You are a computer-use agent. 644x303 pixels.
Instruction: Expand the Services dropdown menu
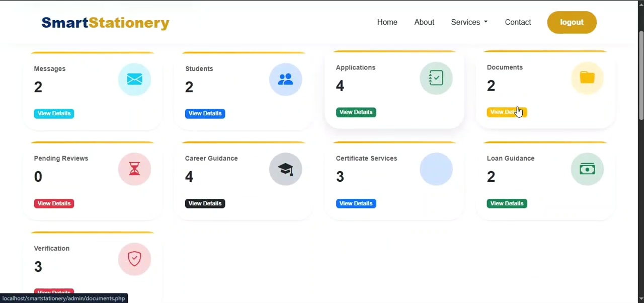469,22
